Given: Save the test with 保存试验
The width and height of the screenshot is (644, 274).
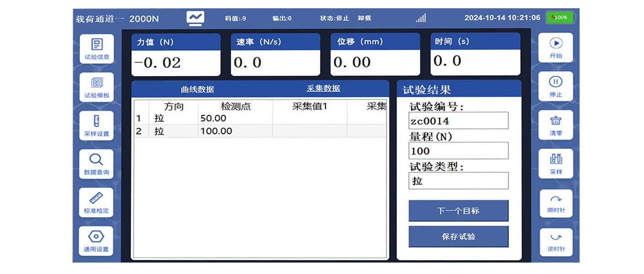Looking at the screenshot, I should (459, 237).
